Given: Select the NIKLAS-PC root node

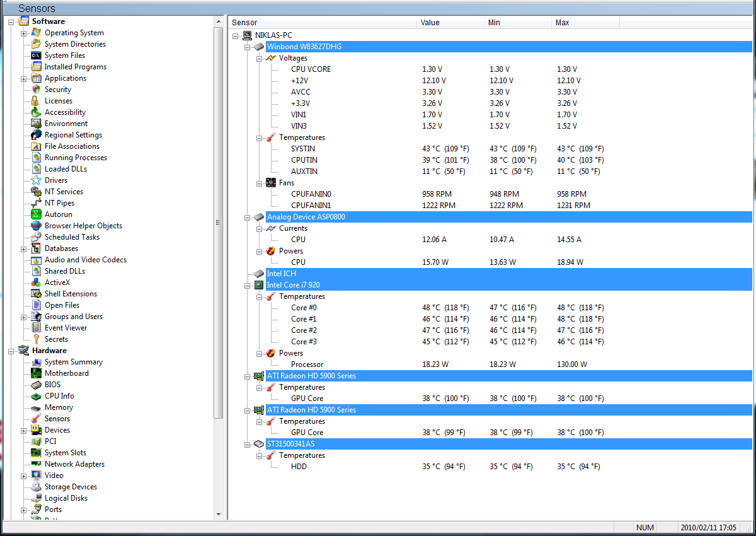Looking at the screenshot, I should pyautogui.click(x=273, y=35).
